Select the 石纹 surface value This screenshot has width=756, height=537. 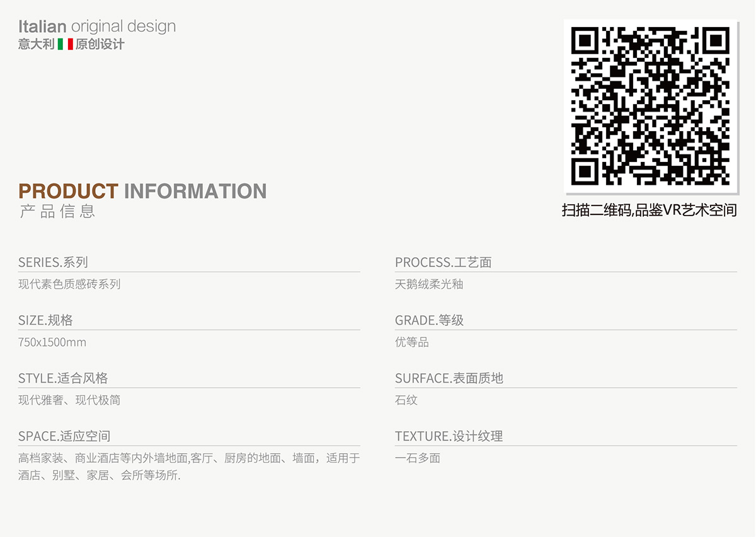[x=406, y=400]
